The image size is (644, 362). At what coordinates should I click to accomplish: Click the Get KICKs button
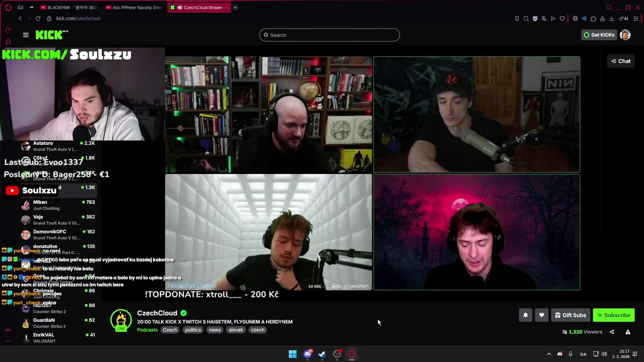(x=599, y=35)
